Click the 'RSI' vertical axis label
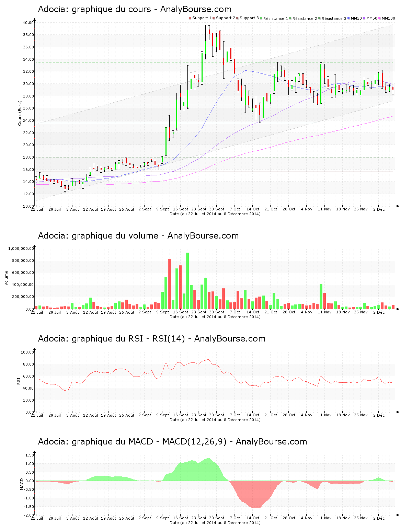The height and width of the screenshot is (532, 412). pyautogui.click(x=19, y=381)
